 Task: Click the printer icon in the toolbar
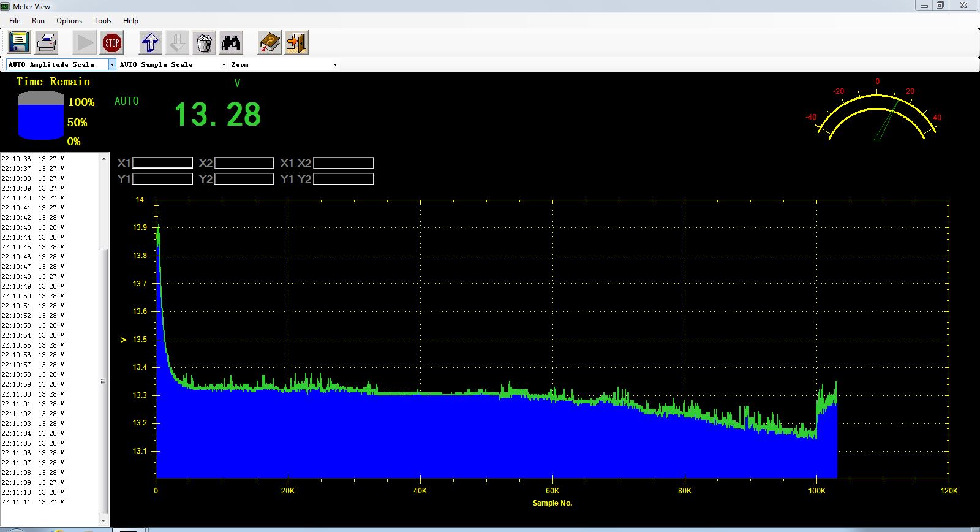pos(47,43)
